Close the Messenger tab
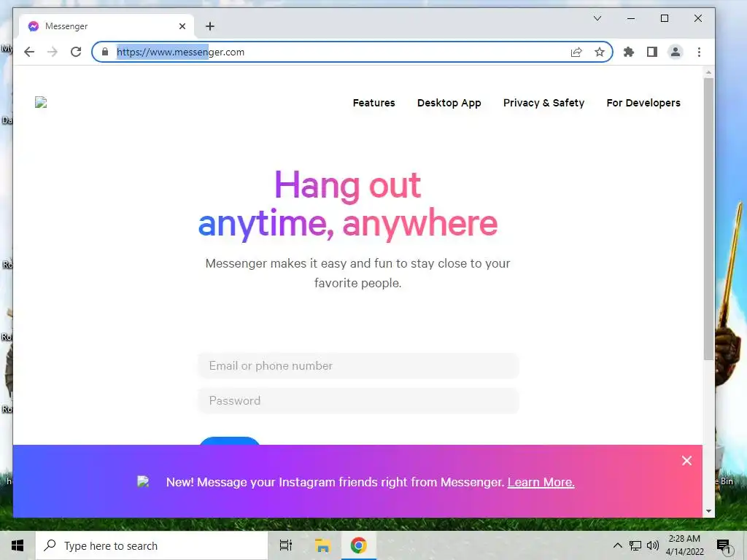Image resolution: width=747 pixels, height=560 pixels. tap(182, 26)
